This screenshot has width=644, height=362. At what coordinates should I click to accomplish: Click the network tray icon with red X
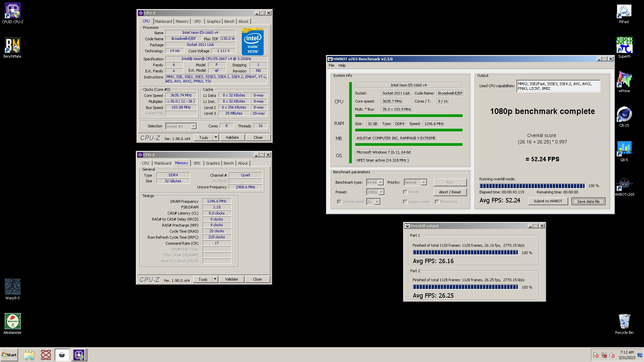click(604, 355)
